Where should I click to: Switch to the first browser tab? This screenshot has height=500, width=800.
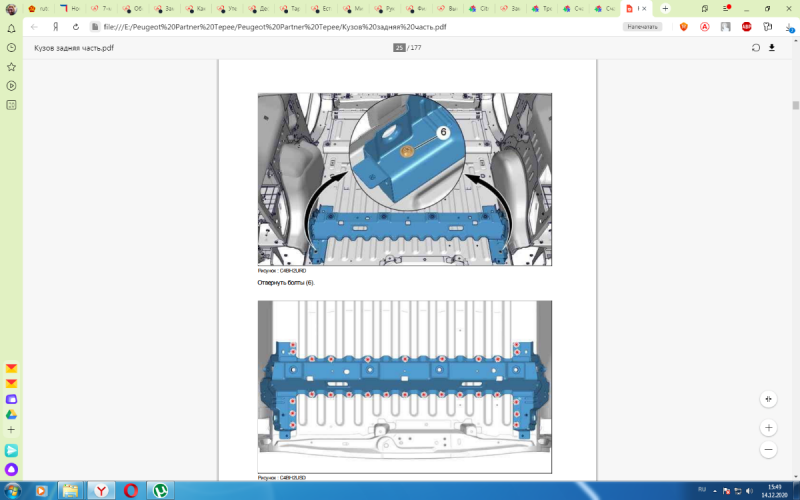tap(38, 8)
